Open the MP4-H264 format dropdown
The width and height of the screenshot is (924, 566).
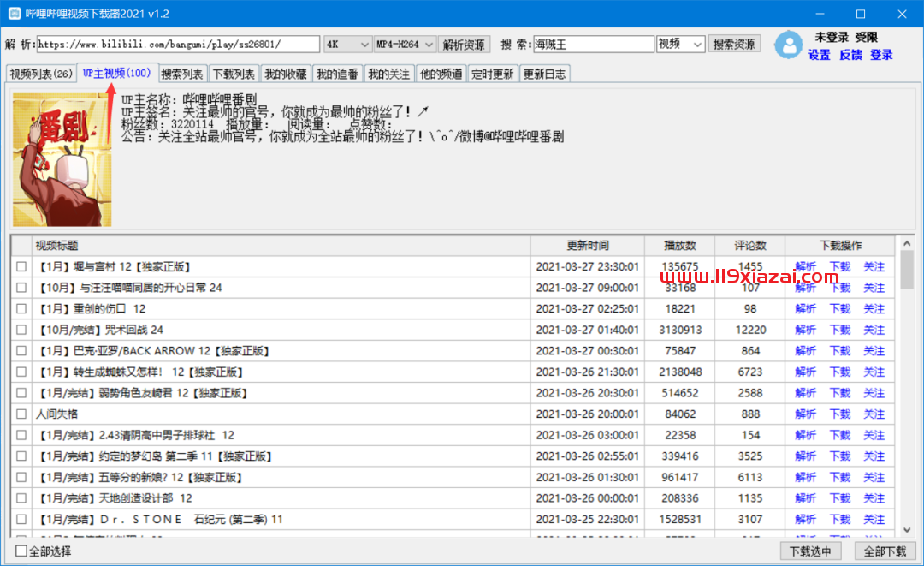(405, 45)
